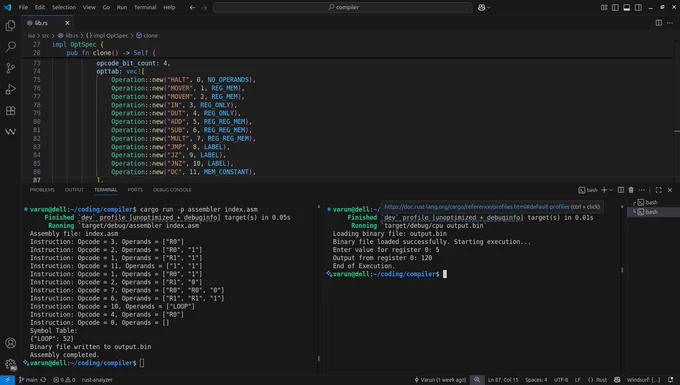Switch to the Ports panel tab
The height and width of the screenshot is (385, 680).
(x=135, y=190)
